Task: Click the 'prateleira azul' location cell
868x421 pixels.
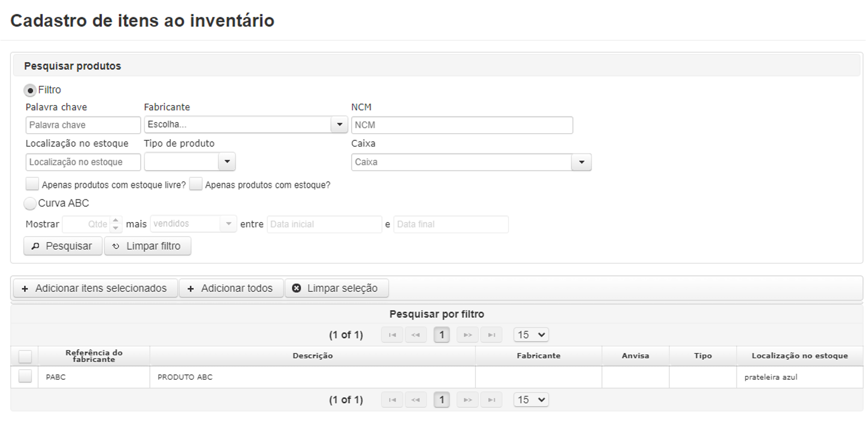Action: pos(800,377)
